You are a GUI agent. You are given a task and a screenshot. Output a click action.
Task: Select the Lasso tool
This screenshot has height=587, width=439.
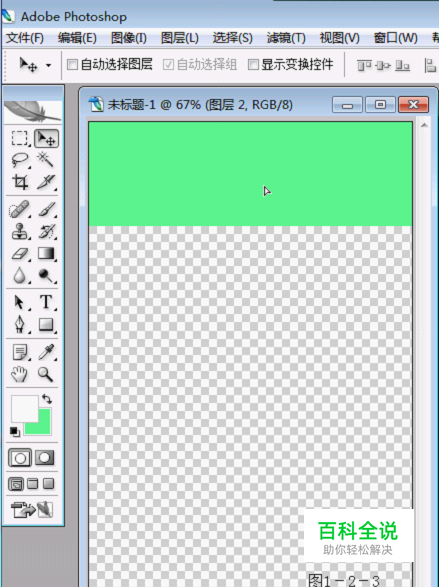pos(19,160)
